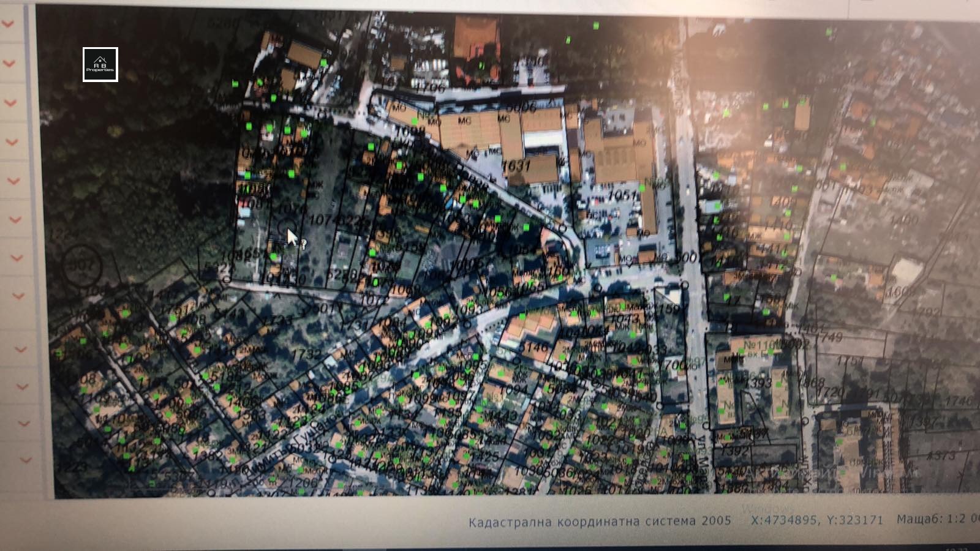Click the green marker on parcel 5146

(x=522, y=317)
